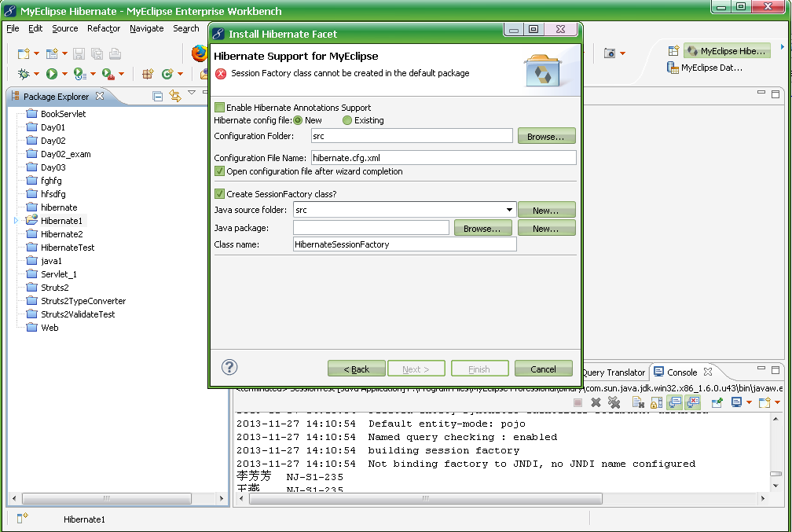The width and height of the screenshot is (792, 532).
Task: Switch to the Query Translator tab
Action: [x=614, y=372]
